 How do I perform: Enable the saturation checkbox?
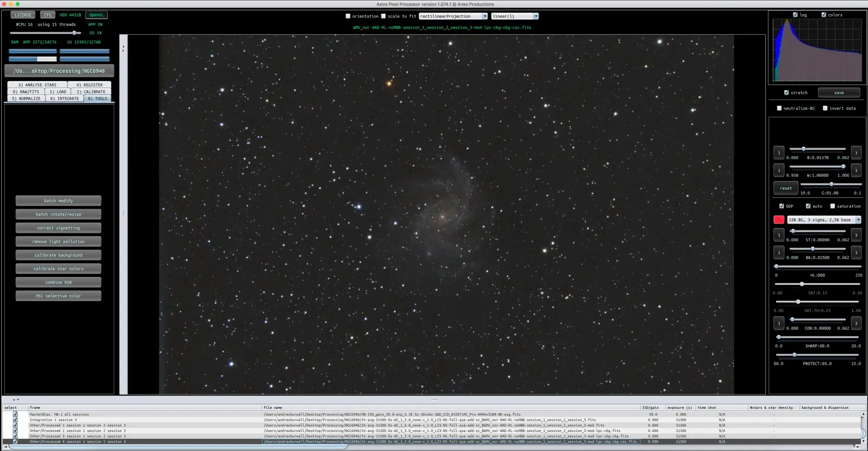[x=832, y=206]
